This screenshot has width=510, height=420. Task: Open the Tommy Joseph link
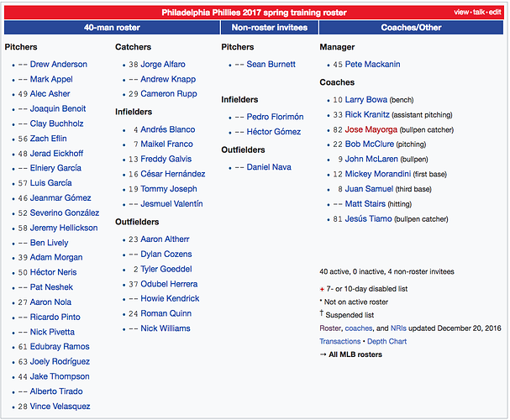[169, 189]
